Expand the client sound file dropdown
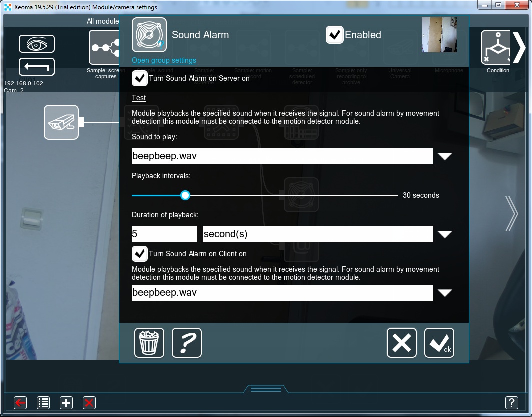This screenshot has height=417, width=532. click(445, 293)
